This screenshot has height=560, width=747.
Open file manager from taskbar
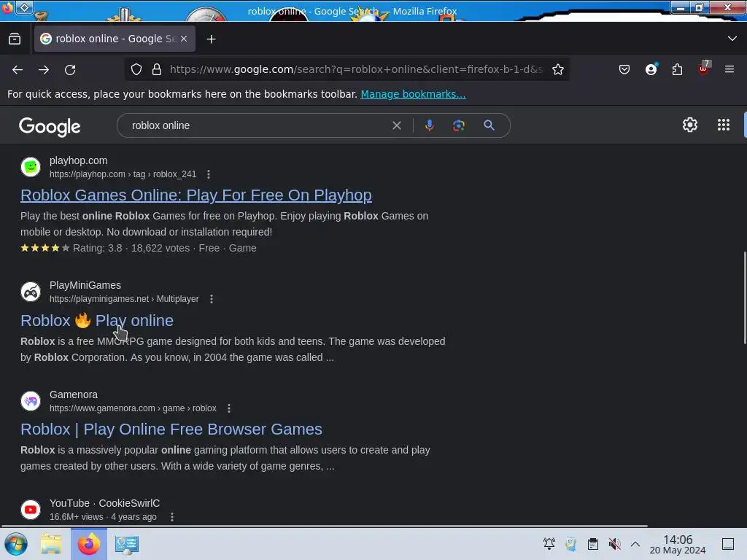coord(51,544)
